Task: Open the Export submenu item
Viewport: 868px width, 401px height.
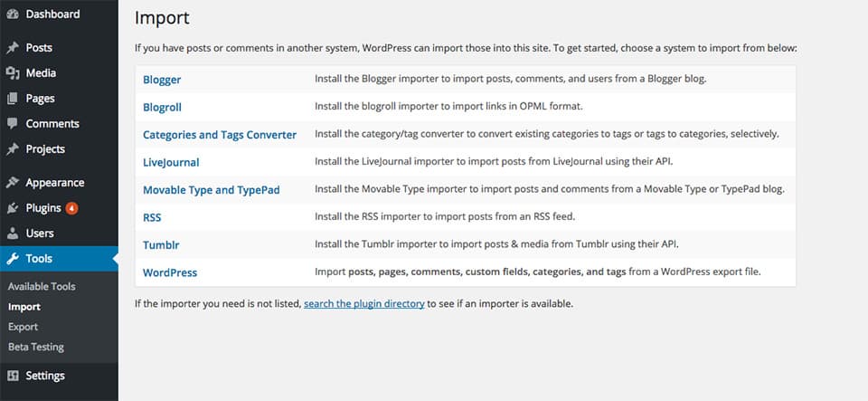Action: [x=24, y=327]
